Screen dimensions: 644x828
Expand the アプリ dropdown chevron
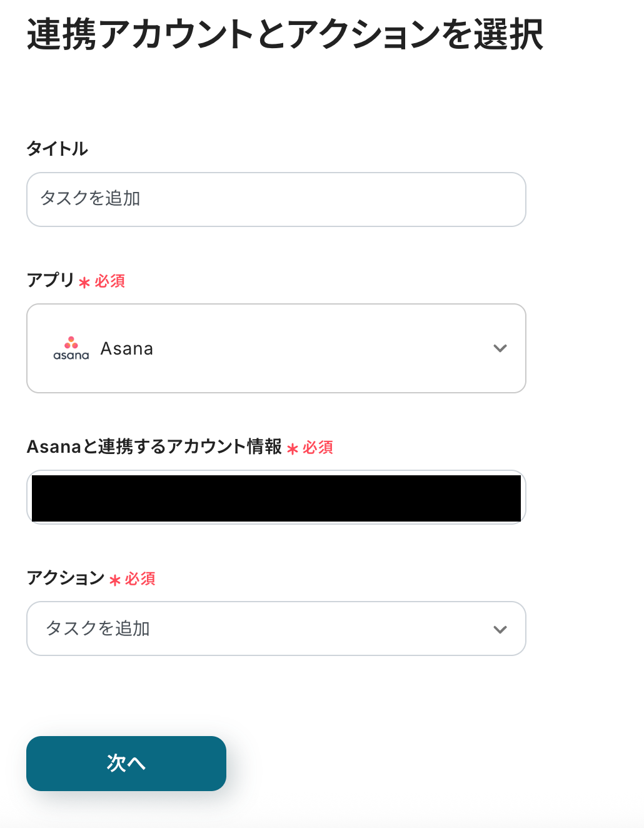[x=500, y=348]
